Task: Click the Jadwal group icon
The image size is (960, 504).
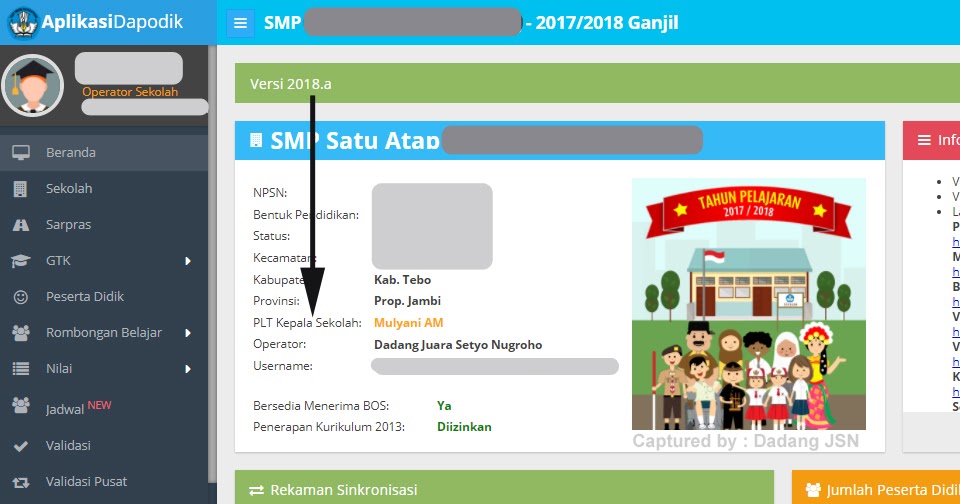Action: click(x=21, y=405)
